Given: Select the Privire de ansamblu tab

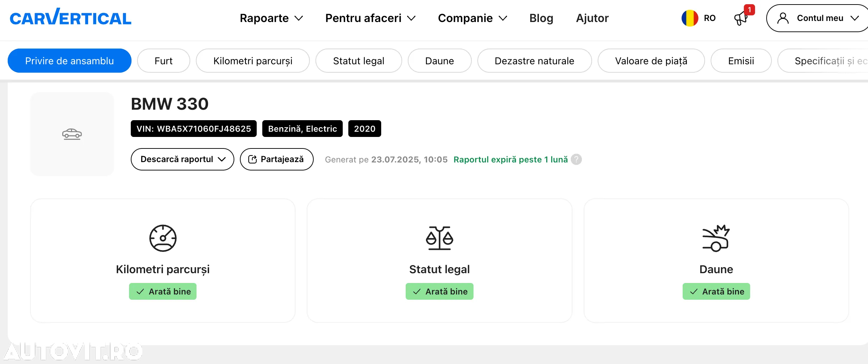Looking at the screenshot, I should pos(70,61).
